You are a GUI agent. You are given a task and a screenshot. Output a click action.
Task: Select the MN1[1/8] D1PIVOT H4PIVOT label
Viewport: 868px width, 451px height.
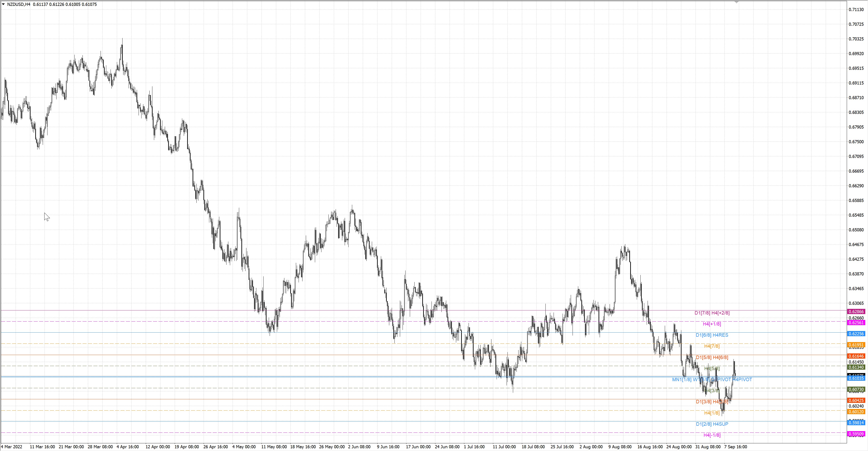pos(712,380)
